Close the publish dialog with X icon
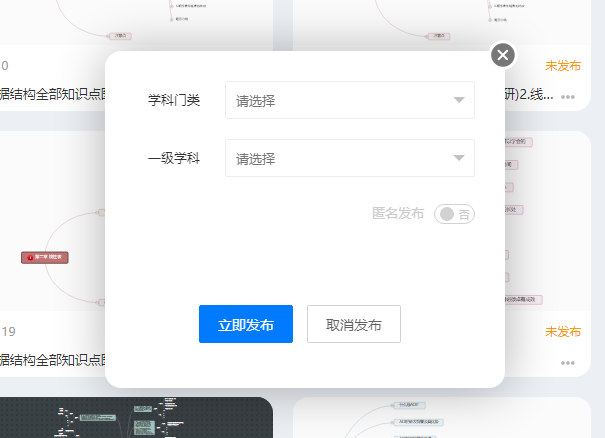 click(503, 55)
